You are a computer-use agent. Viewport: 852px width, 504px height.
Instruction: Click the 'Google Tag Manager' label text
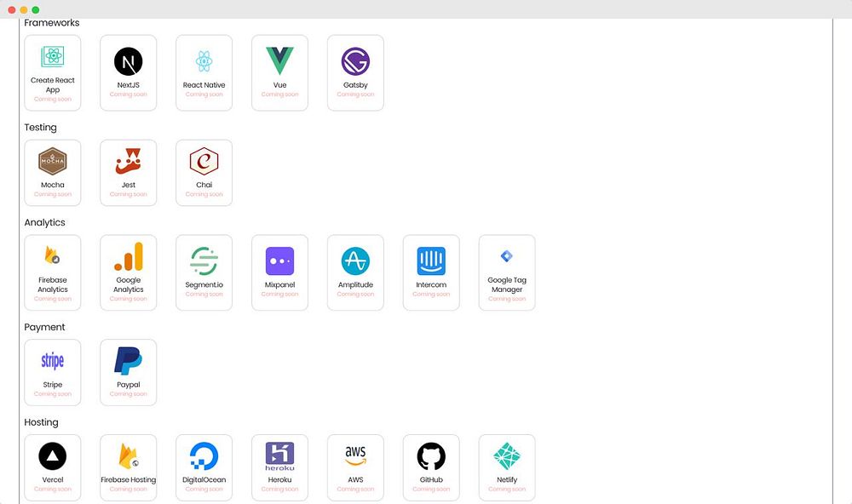(x=507, y=284)
